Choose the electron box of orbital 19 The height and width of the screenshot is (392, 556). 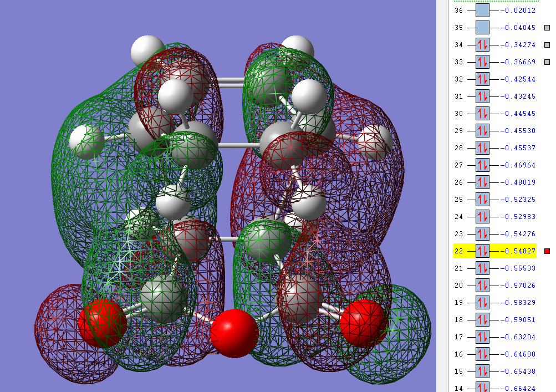tap(482, 303)
